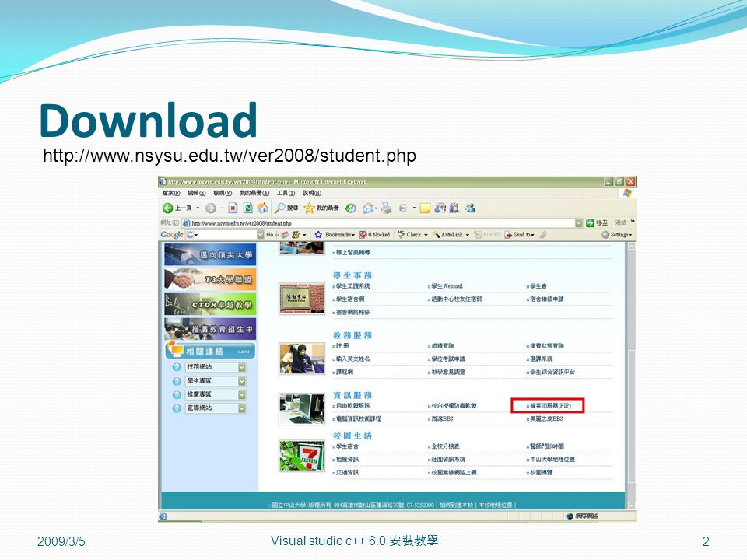Open the 說明(H) Help menu
The image size is (747, 560).
(x=311, y=193)
